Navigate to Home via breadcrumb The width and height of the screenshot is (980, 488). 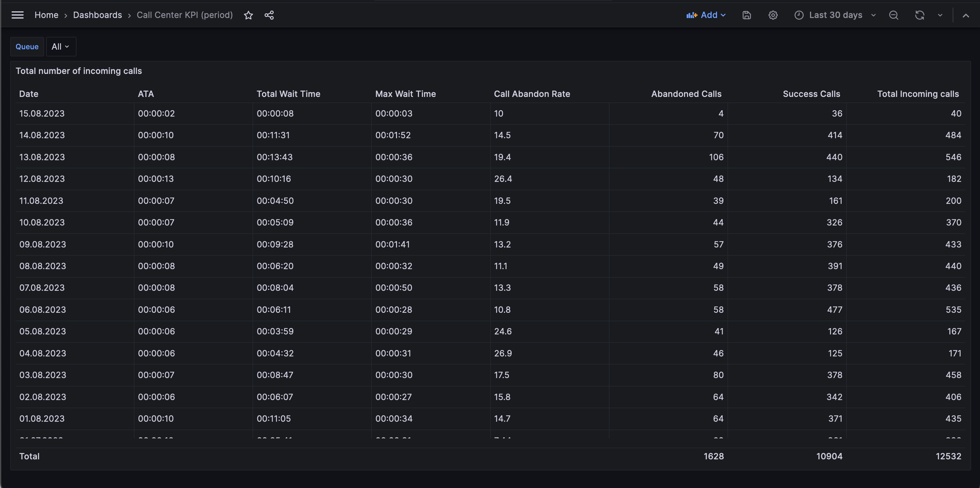pyautogui.click(x=46, y=15)
